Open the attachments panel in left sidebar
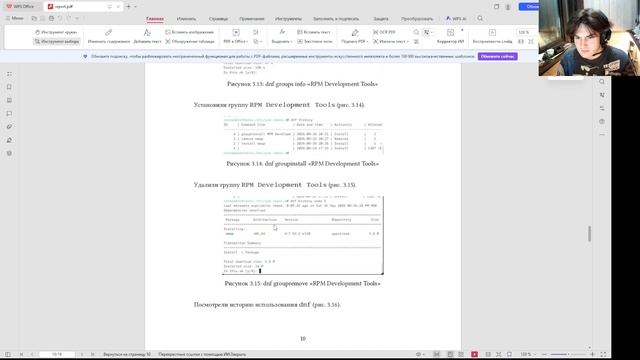This screenshot has height=360, width=640. [x=9, y=127]
